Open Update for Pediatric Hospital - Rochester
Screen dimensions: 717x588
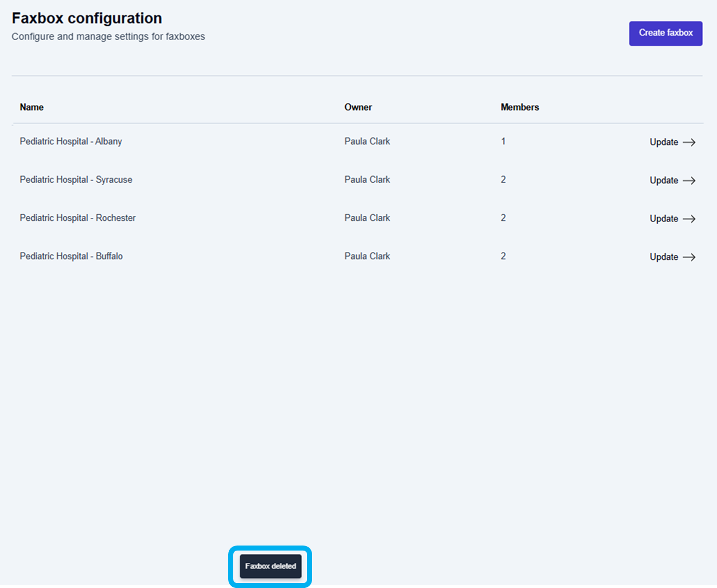tap(664, 219)
